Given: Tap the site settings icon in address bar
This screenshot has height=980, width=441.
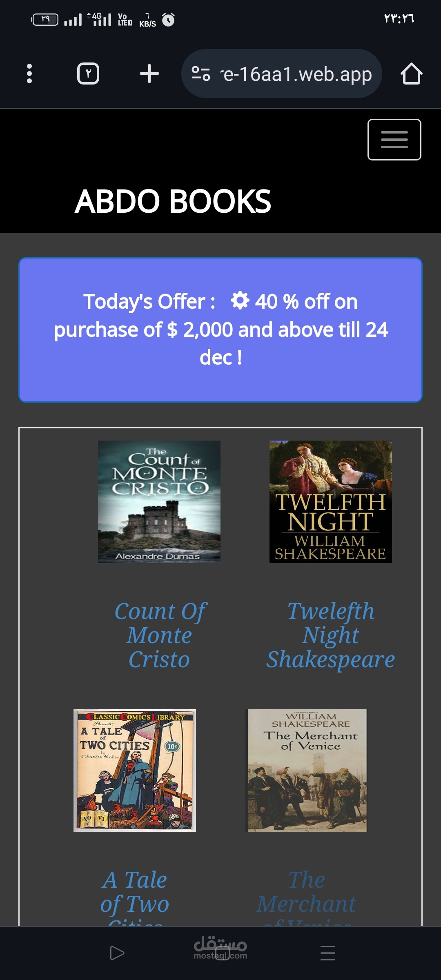Looking at the screenshot, I should 201,74.
